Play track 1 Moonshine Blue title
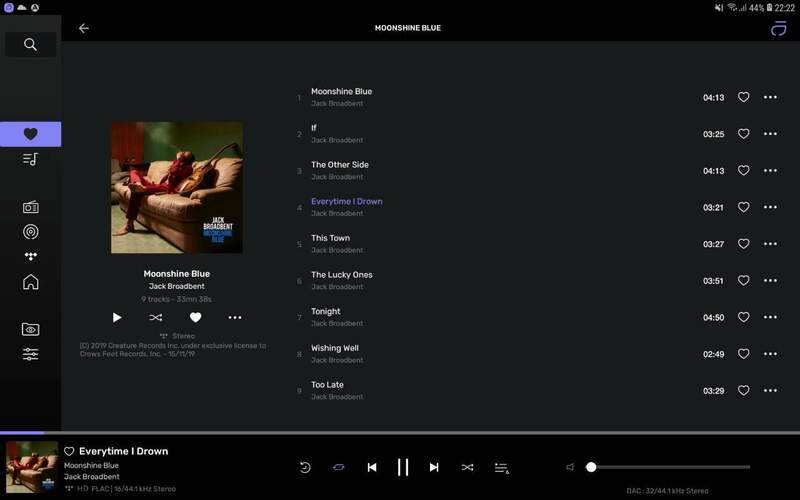 coord(341,91)
